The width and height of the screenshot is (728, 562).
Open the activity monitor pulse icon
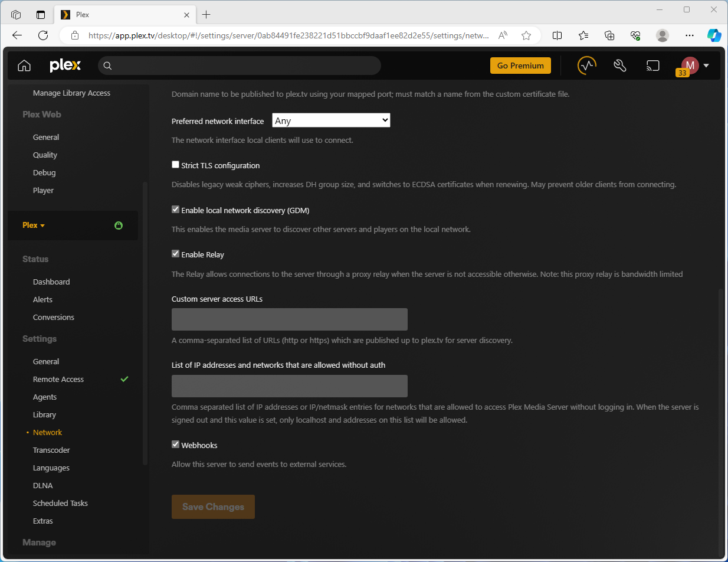[586, 66]
